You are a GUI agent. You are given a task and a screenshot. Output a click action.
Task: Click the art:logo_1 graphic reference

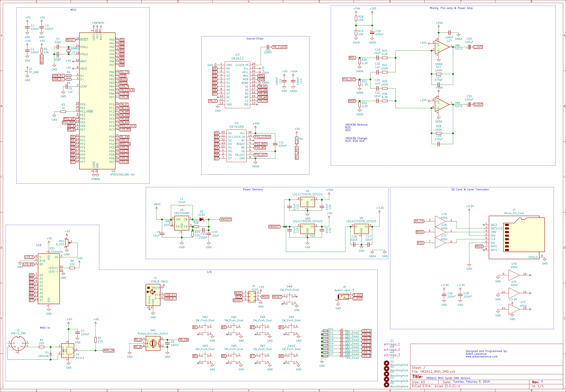click(x=392, y=344)
